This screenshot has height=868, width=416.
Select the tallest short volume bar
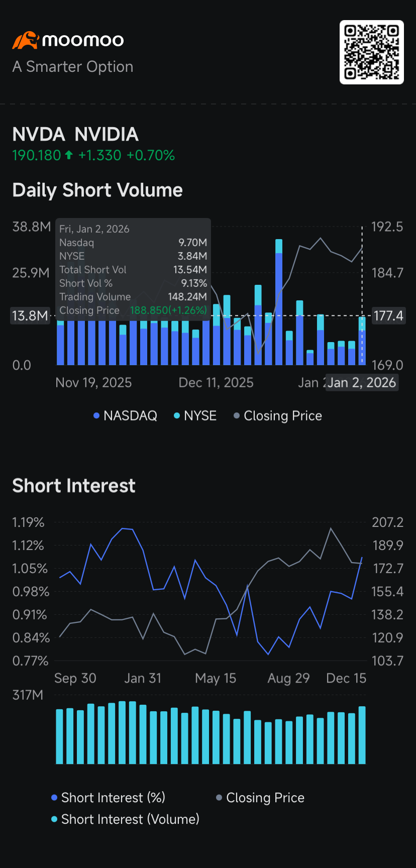pos(279,301)
